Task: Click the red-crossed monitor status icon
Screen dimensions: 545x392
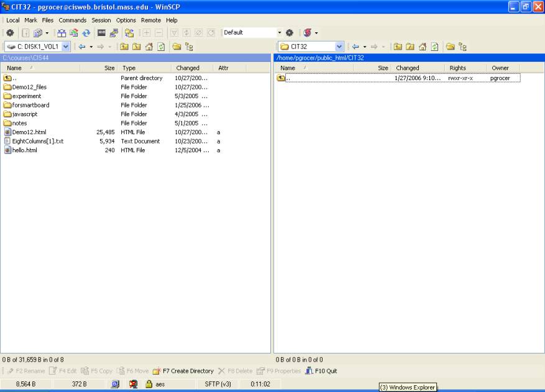Action: pyautogui.click(x=133, y=384)
